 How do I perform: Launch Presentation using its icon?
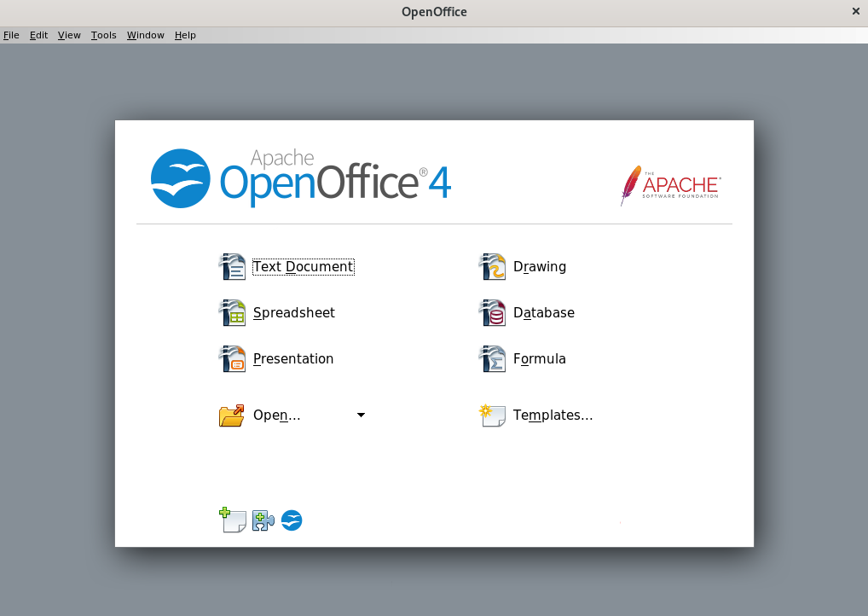pos(232,358)
